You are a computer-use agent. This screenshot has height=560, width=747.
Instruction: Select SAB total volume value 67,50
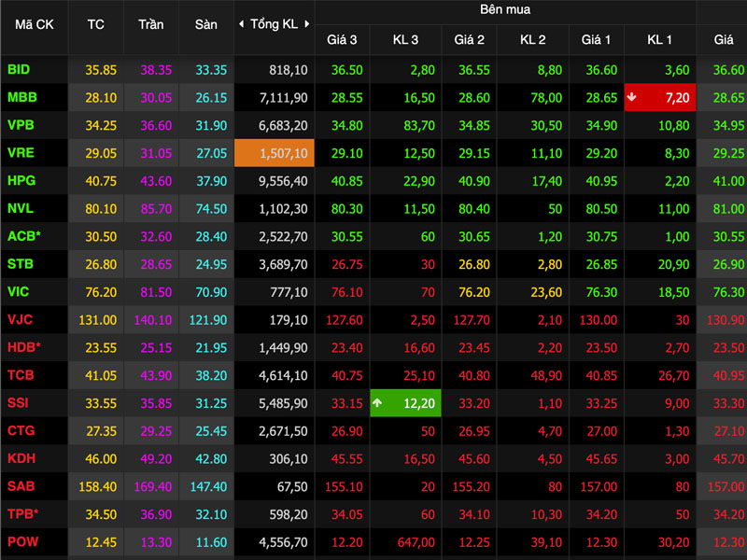point(292,486)
